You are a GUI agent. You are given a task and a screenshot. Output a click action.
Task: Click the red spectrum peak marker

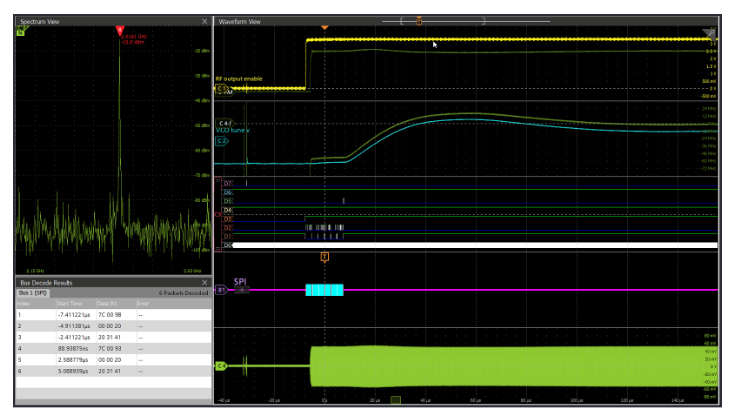point(119,31)
